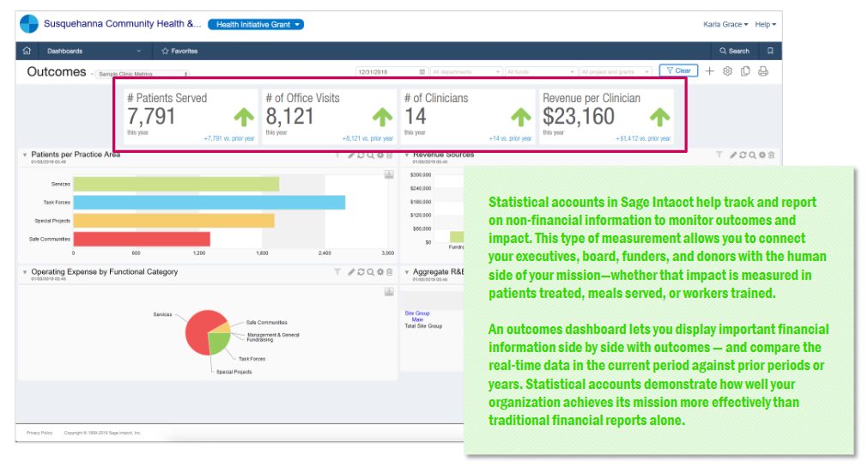Click magnifier icon on Revenue Sources panel
Screen dimensions: 868x474
pyautogui.click(x=752, y=155)
